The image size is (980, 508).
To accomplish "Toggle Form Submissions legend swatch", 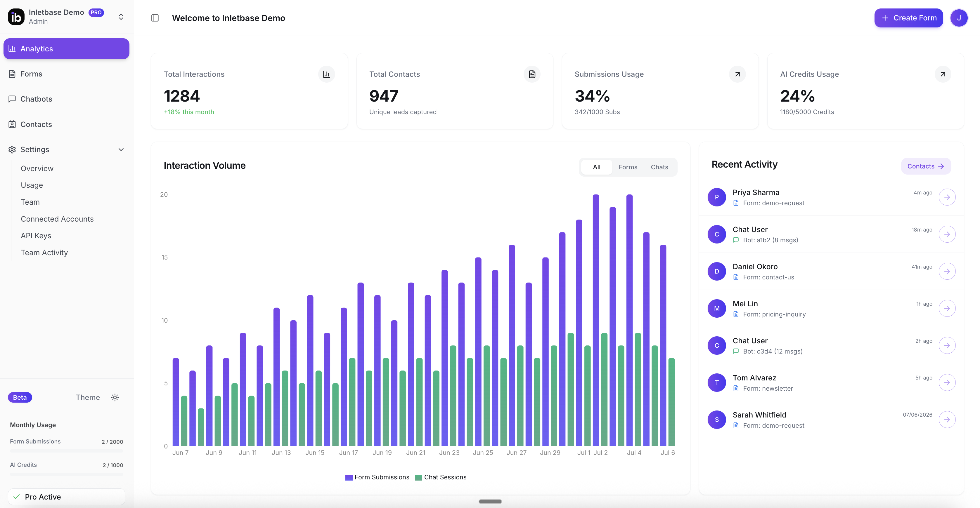I will tap(349, 478).
